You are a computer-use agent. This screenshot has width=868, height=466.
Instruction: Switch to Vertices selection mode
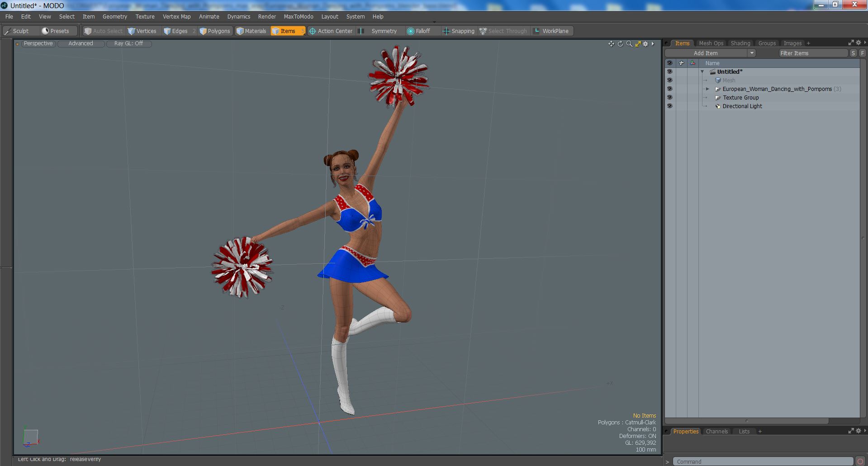click(x=142, y=31)
